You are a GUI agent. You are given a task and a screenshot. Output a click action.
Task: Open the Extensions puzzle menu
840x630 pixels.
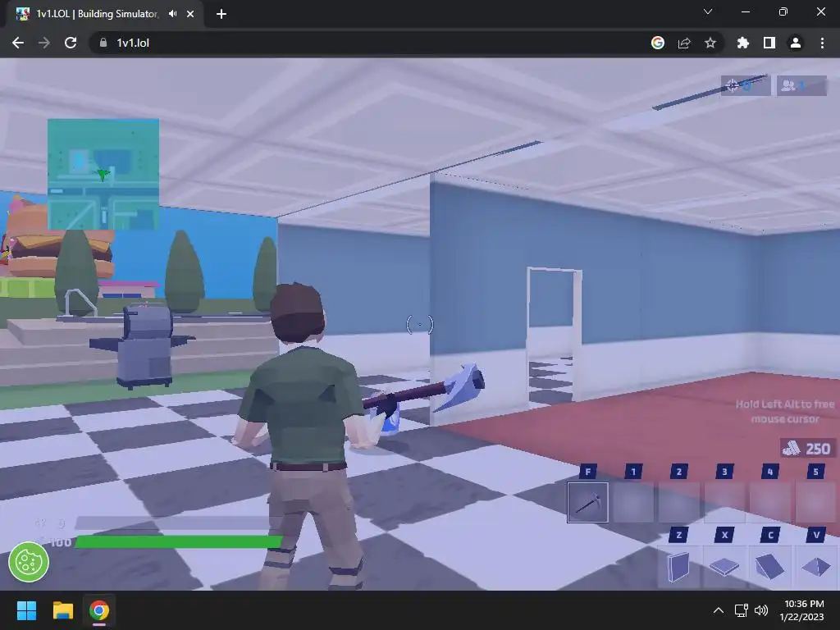point(743,43)
